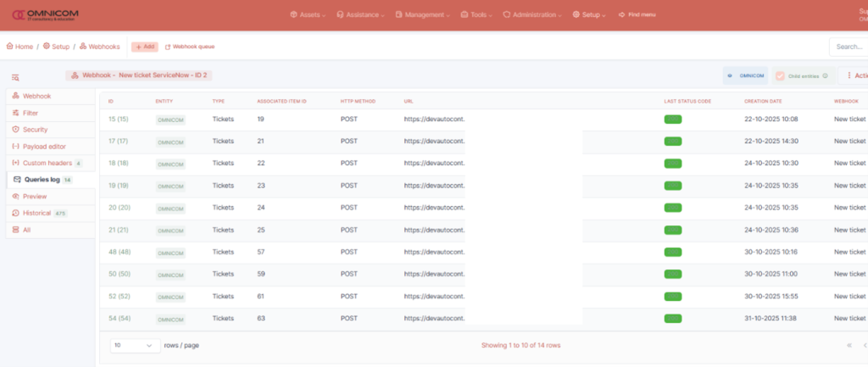Viewport: 868px width, 367px height.
Task: Click the Search input field
Action: [848, 47]
